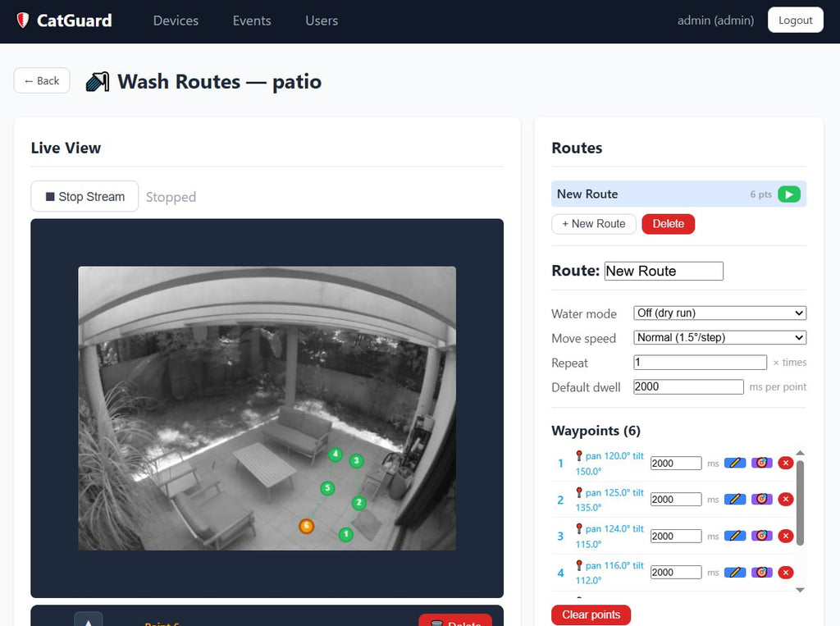Click waypoint 2 dwell ms field

[x=676, y=500]
